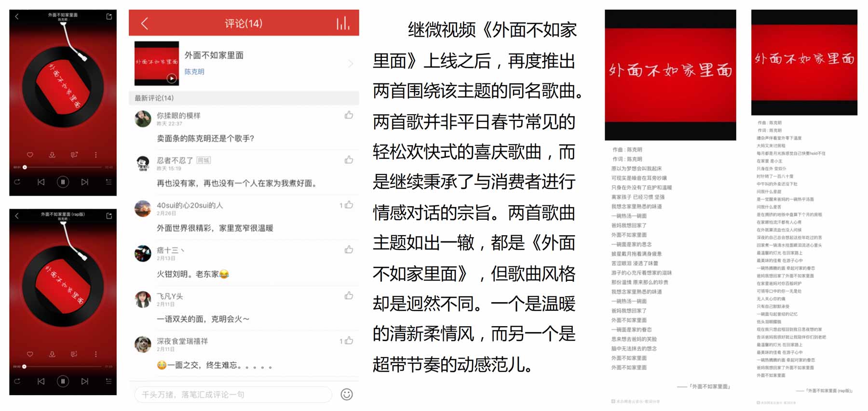Viewport: 868px width, 411px height.
Task: Like the comment by 你揉眼的模样
Action: point(349,115)
